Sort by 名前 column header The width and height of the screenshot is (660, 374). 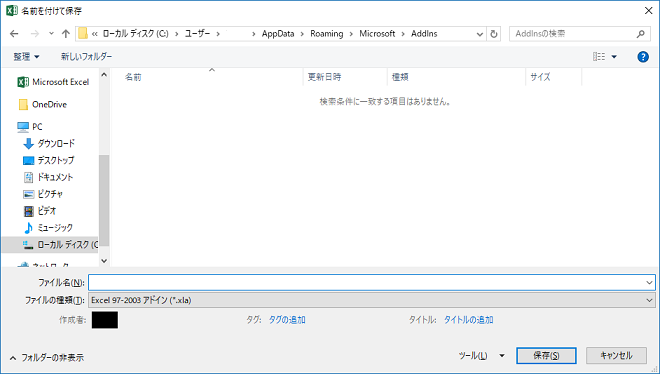133,77
